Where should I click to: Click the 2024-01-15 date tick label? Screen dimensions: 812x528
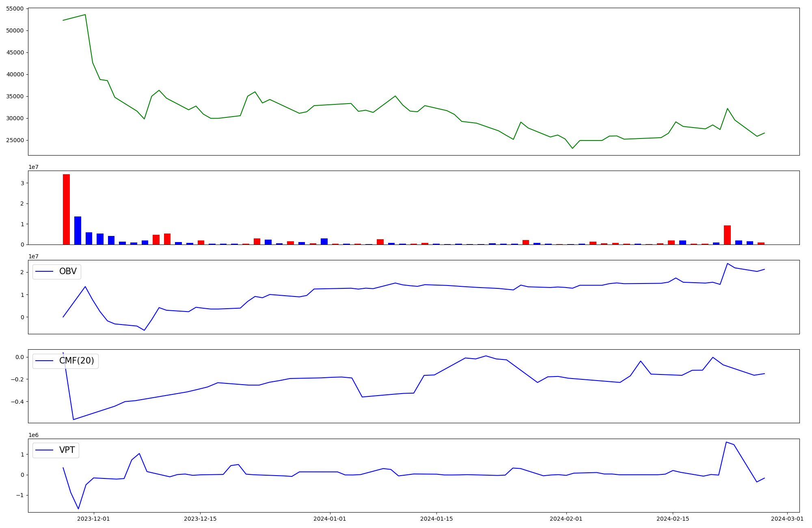pyautogui.click(x=436, y=519)
